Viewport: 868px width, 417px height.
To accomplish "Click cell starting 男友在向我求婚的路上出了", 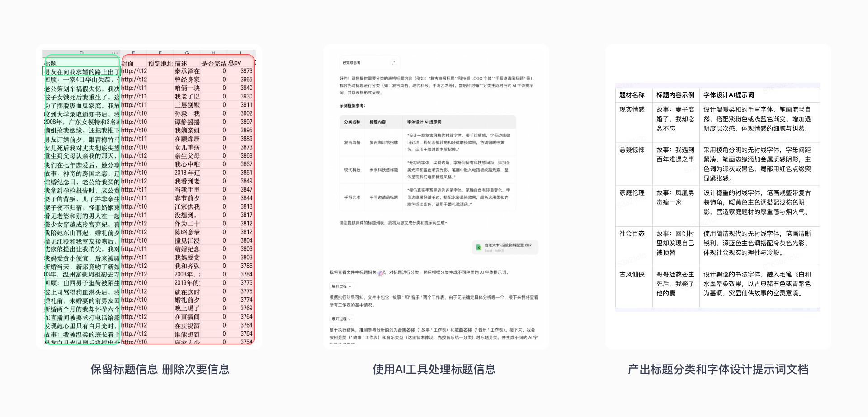I will pyautogui.click(x=81, y=72).
